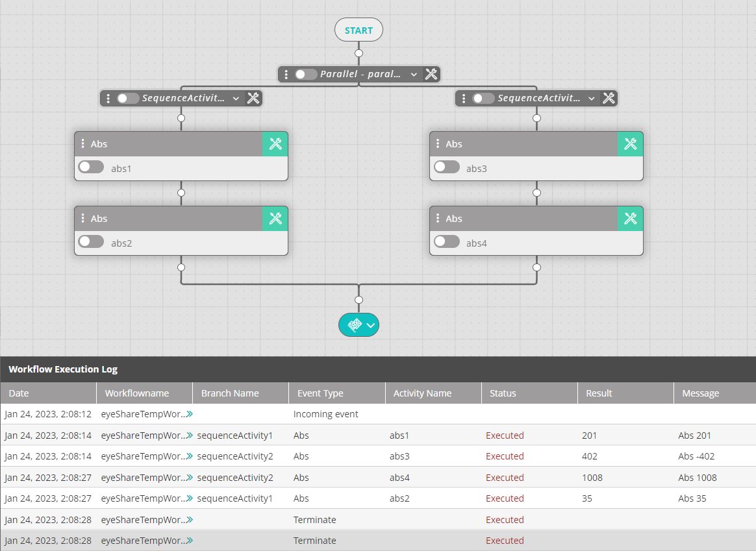Open three-dot menu on abs2 block
Viewport: 756px width, 551px height.
(83, 218)
